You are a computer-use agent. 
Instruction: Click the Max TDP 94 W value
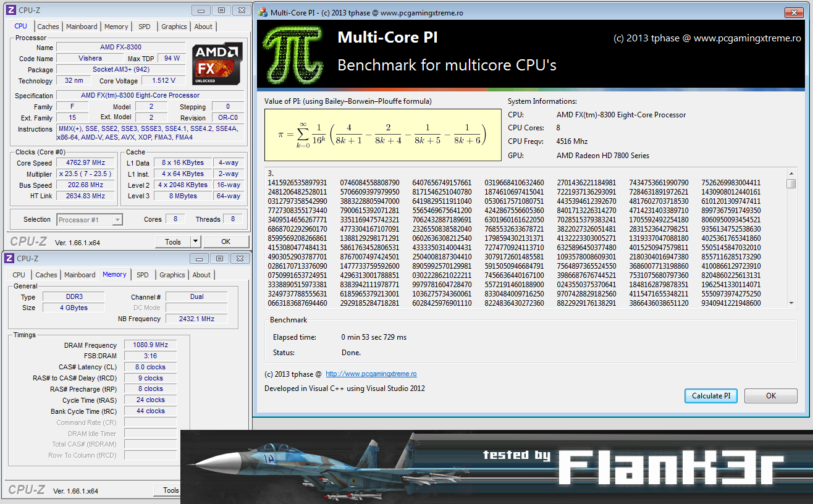[x=172, y=58]
